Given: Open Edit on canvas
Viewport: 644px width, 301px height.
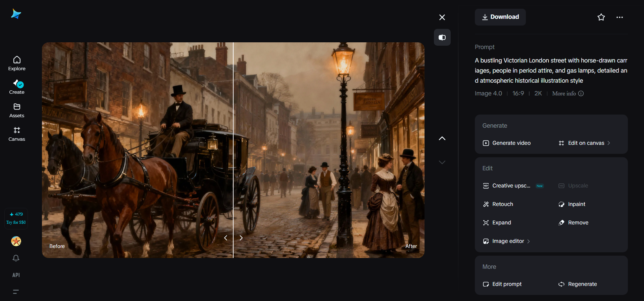Looking at the screenshot, I should 585,143.
